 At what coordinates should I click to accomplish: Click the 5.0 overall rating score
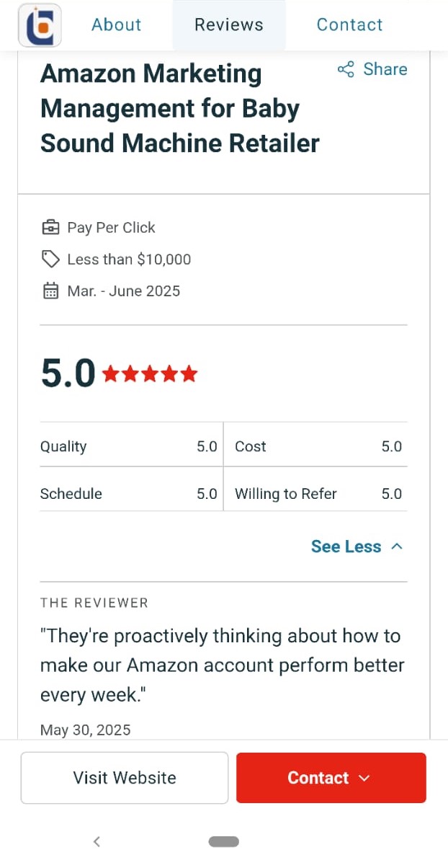click(68, 373)
